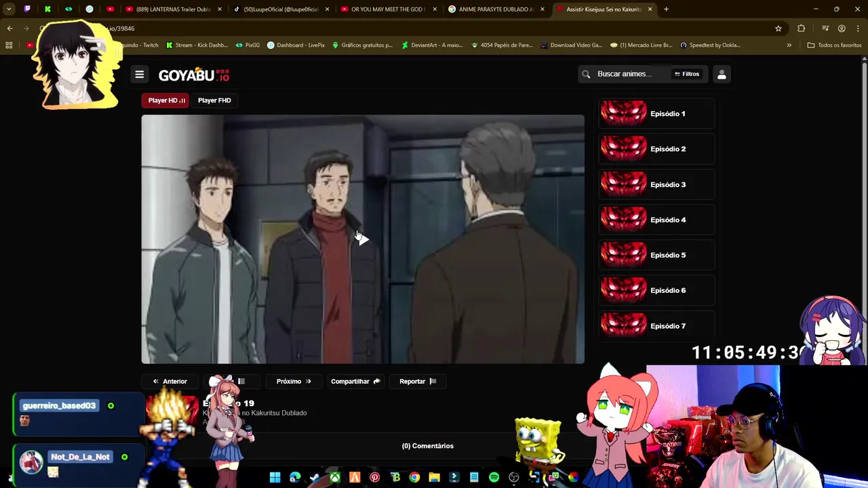Image resolution: width=868 pixels, height=488 pixels.
Task: Expand the tab search dropdown arrow
Action: pos(9,9)
